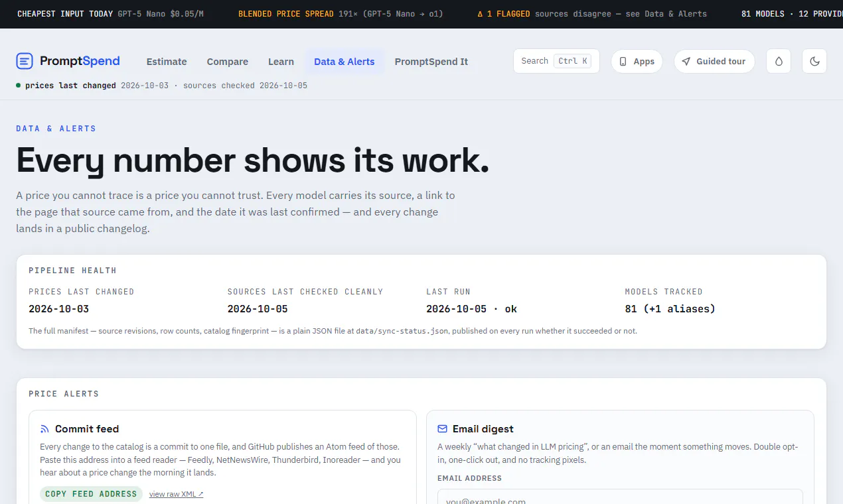Select the Data & Alerts nav item

[x=345, y=62]
